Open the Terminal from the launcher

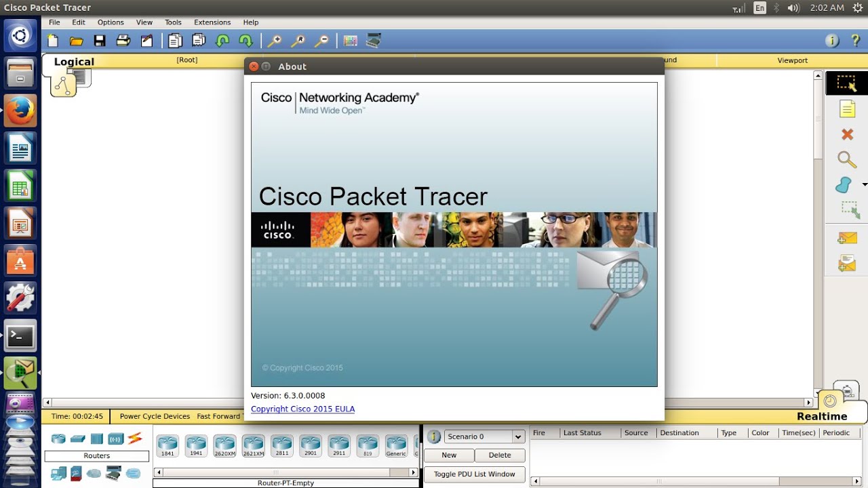click(20, 336)
